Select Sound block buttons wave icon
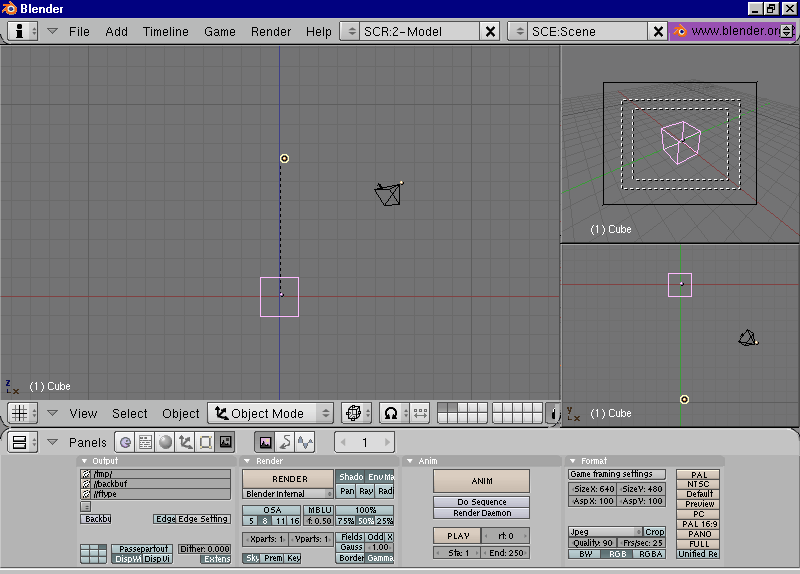The width and height of the screenshot is (800, 574). point(305,442)
